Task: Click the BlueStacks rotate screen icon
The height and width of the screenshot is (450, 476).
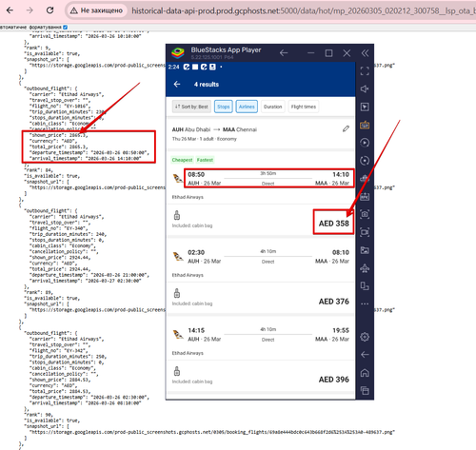Action: 365,286
